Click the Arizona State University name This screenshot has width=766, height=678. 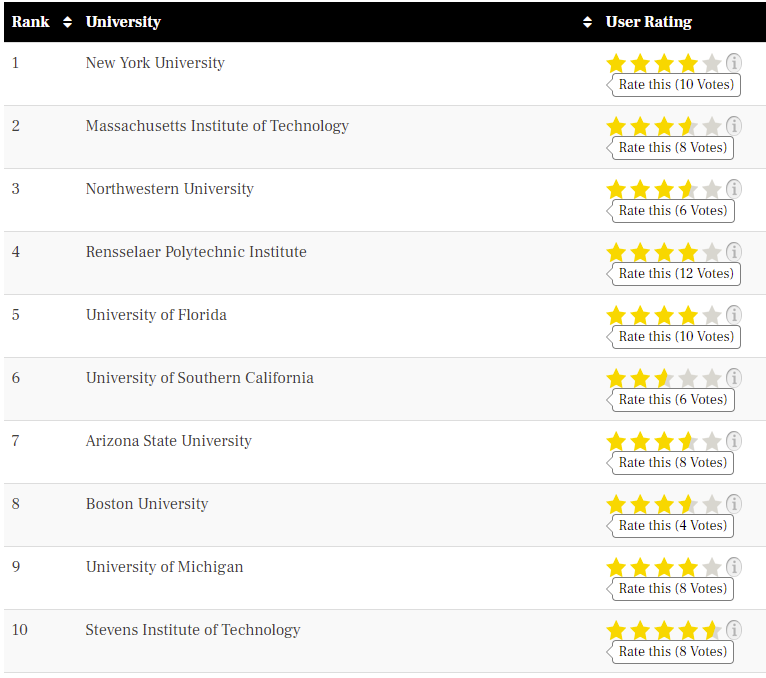click(x=168, y=441)
